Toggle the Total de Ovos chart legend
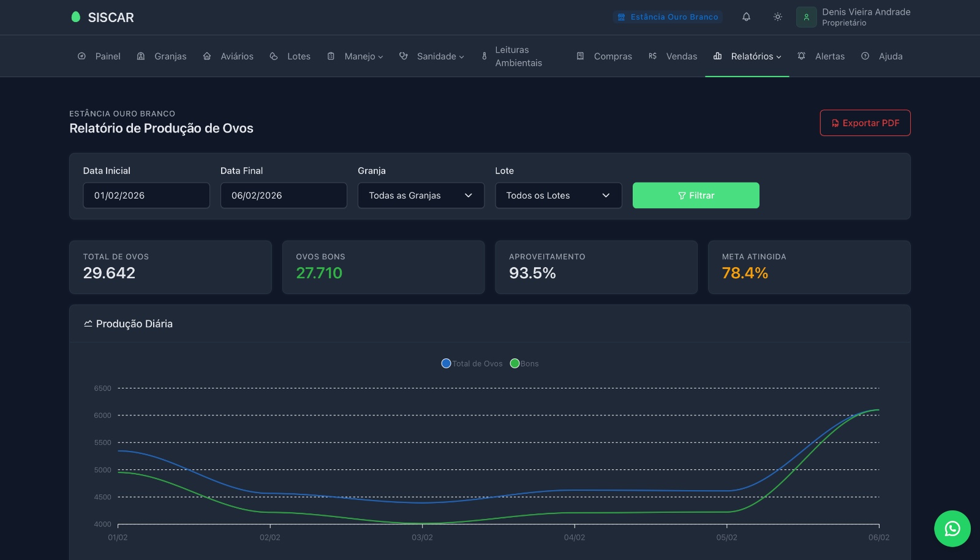980x560 pixels. [x=472, y=363]
